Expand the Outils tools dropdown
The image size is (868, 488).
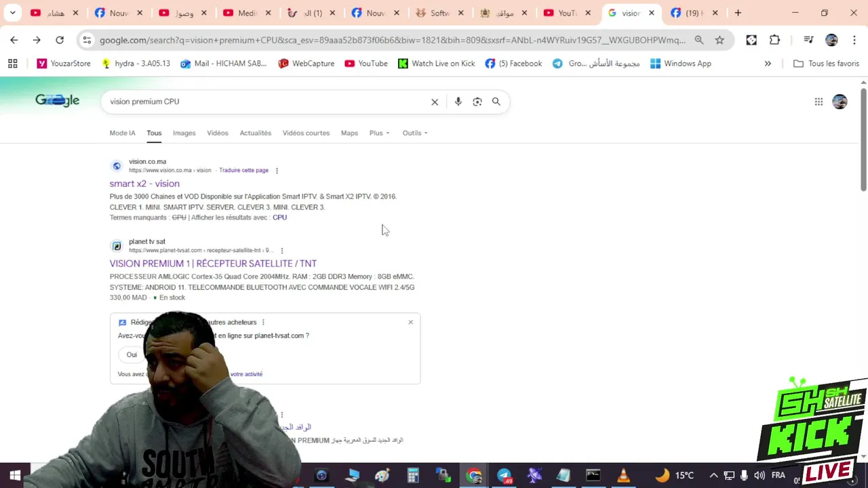click(415, 133)
